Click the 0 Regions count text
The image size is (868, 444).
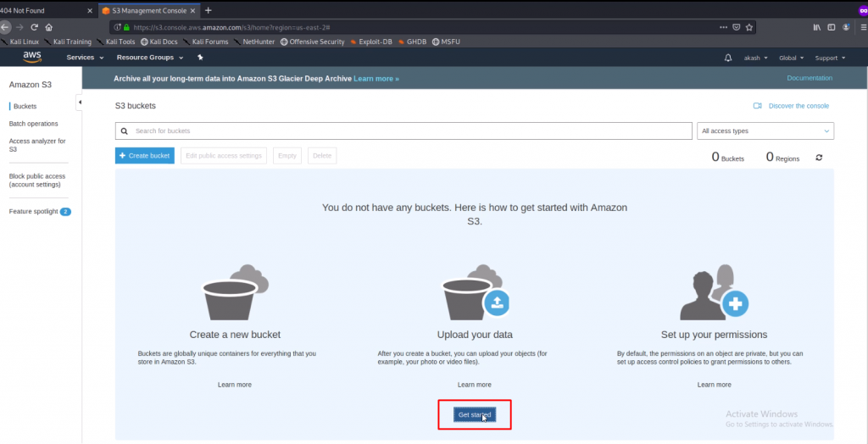[x=782, y=158]
